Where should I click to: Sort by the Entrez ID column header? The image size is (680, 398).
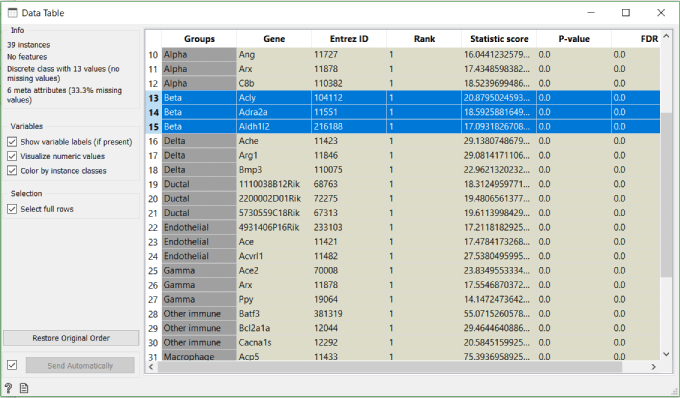pyautogui.click(x=349, y=39)
